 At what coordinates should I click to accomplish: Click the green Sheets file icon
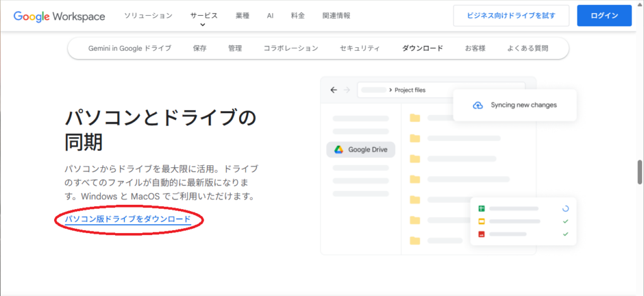482,209
